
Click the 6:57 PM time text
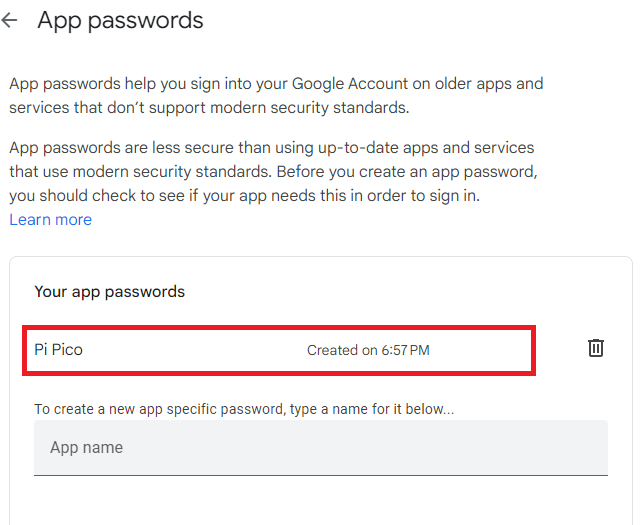[x=405, y=350]
